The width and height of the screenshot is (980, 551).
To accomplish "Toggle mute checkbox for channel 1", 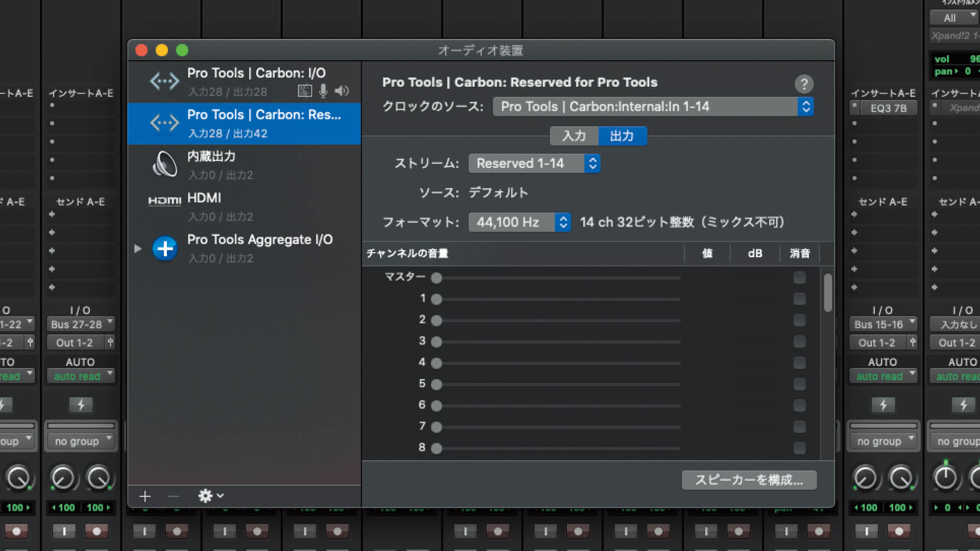I will (x=799, y=299).
